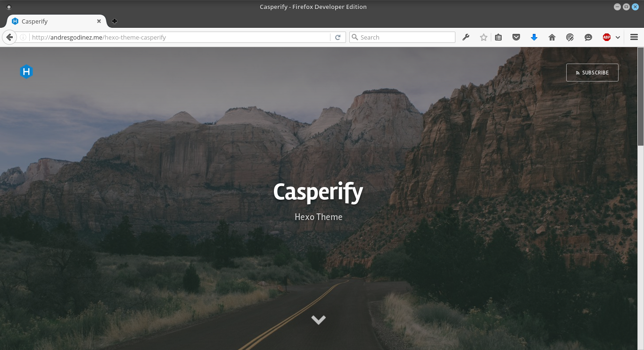Viewport: 644px width, 350px height.
Task: Bookmark this page with the star icon
Action: pyautogui.click(x=483, y=37)
